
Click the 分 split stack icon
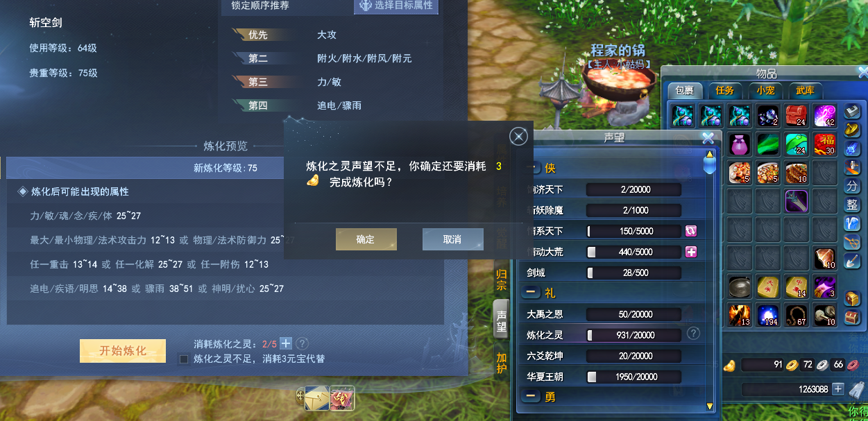(x=853, y=186)
